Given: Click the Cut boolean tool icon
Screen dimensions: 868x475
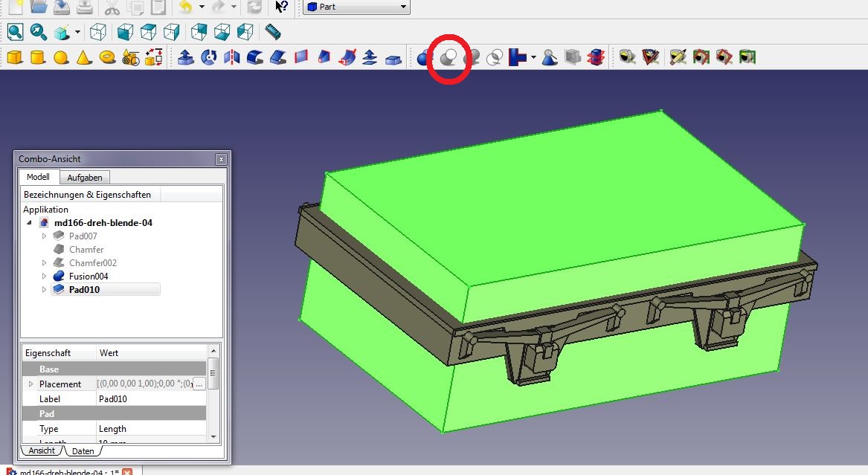Looking at the screenshot, I should [449, 57].
